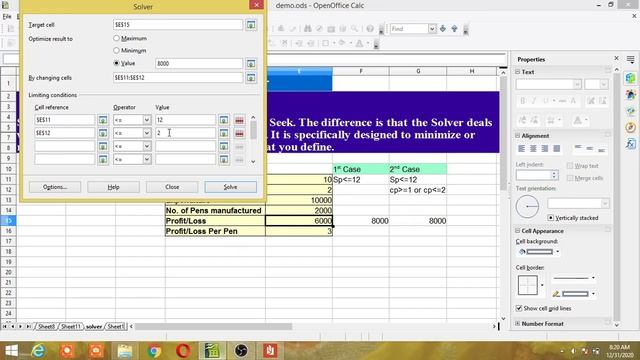Click shrink icon next to $E$11 cell reference
This screenshot has width=640, height=360.
click(103, 120)
